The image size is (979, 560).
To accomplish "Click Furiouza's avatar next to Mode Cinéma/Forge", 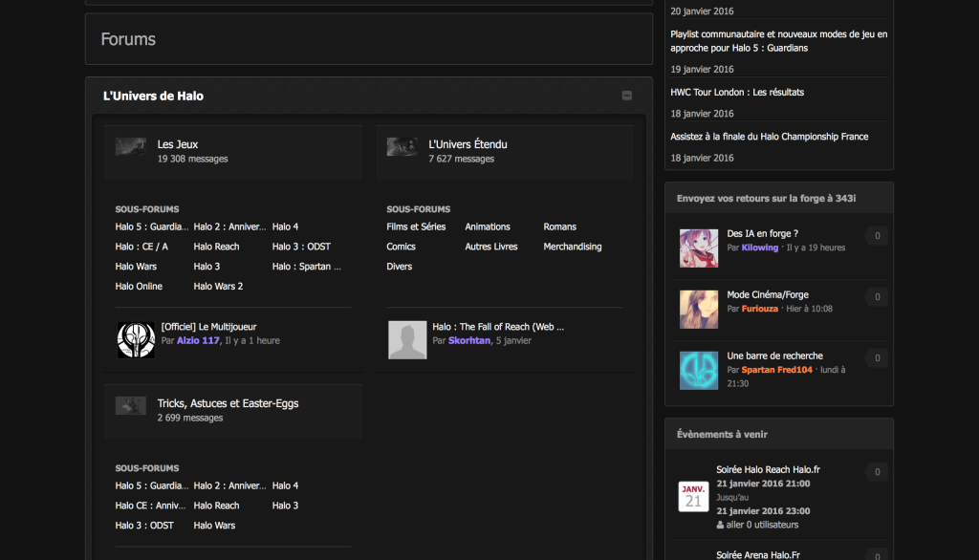I will click(699, 310).
